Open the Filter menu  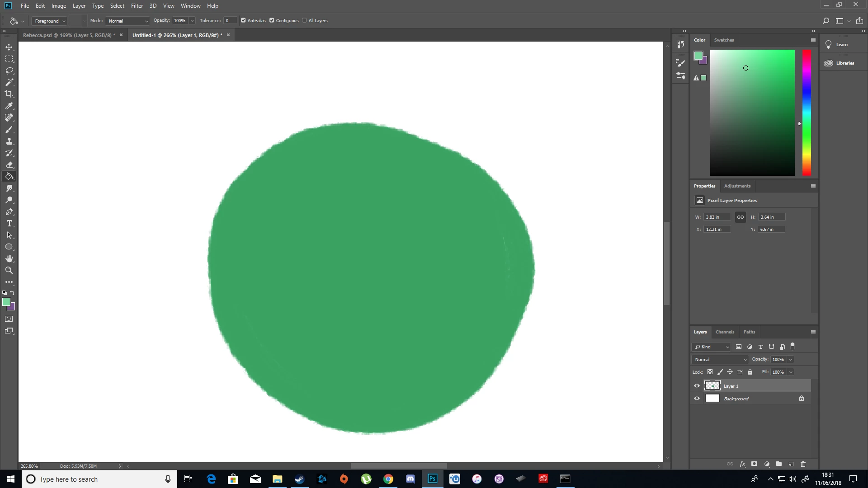click(x=137, y=6)
